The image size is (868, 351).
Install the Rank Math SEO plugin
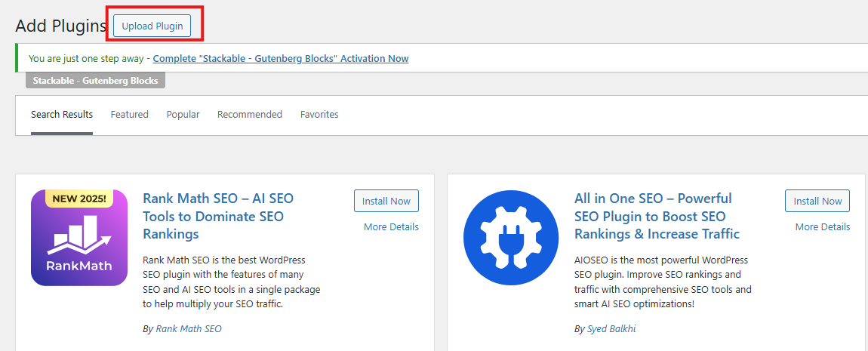386,201
